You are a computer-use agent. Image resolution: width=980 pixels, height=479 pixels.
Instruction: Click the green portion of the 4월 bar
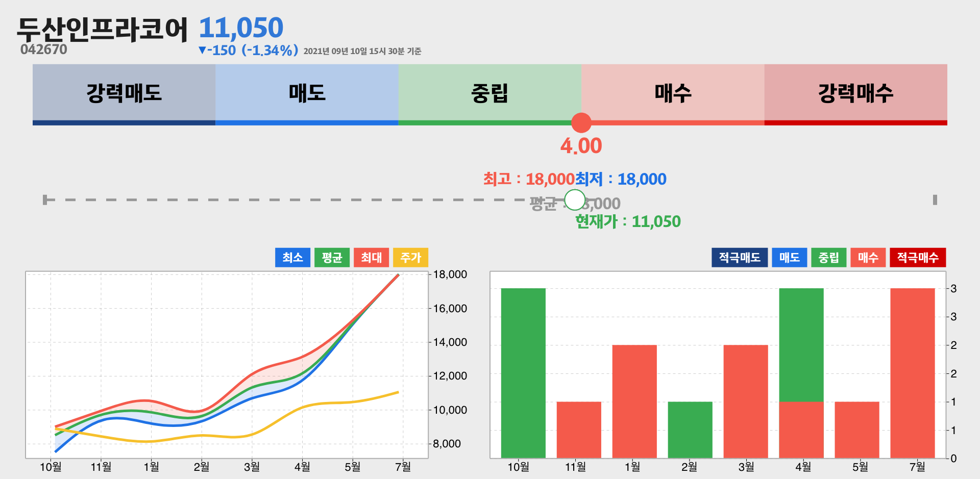801,345
